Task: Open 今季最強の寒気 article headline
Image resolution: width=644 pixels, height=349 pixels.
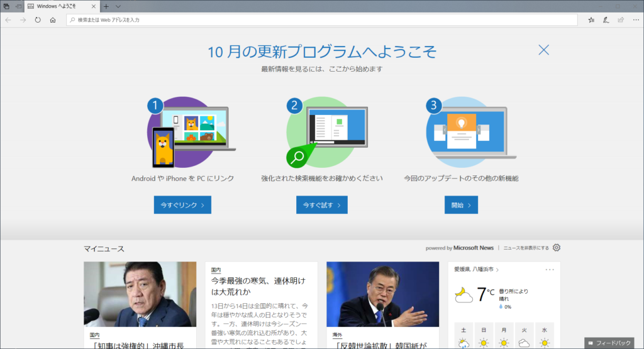Action: click(x=258, y=286)
